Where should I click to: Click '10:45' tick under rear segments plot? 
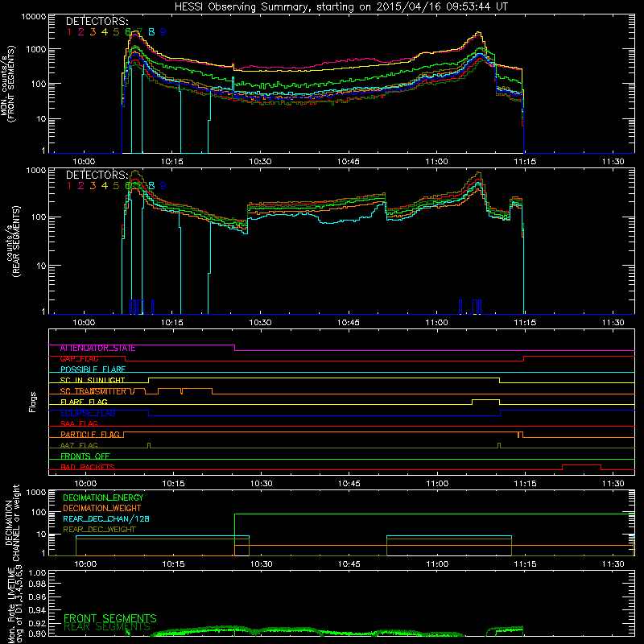coord(349,323)
